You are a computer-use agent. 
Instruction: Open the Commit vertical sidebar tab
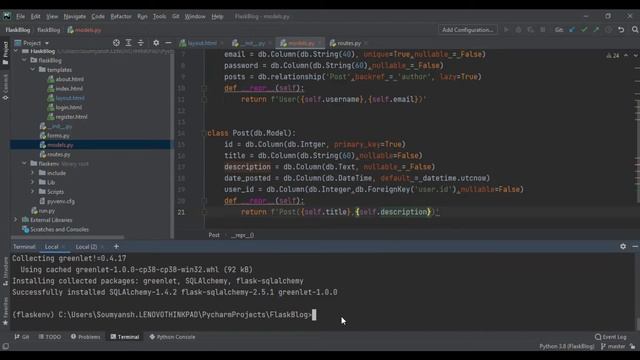(5, 87)
